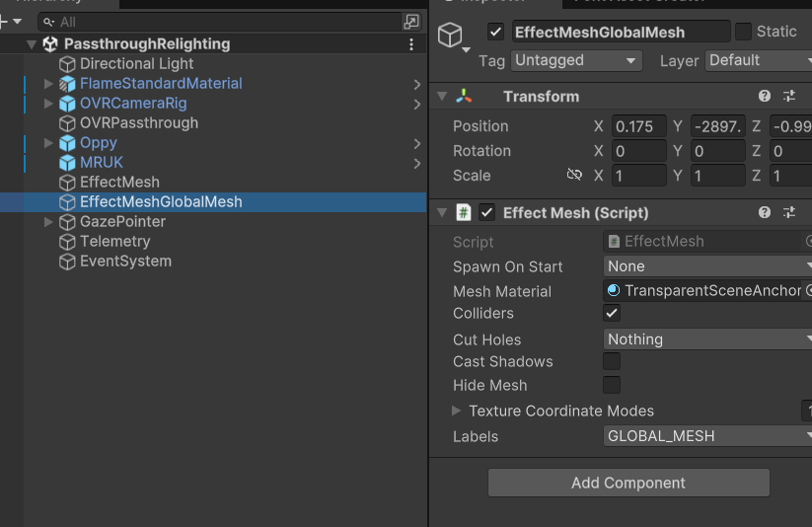Collapse the PassthroughRelighting scene
The width and height of the screenshot is (812, 527).
pos(32,44)
